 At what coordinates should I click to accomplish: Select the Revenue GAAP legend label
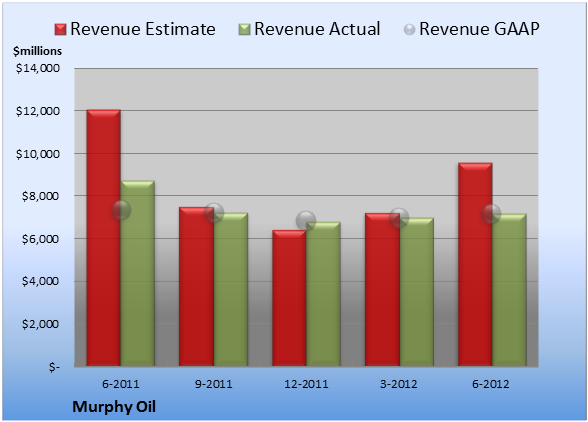[x=479, y=29]
